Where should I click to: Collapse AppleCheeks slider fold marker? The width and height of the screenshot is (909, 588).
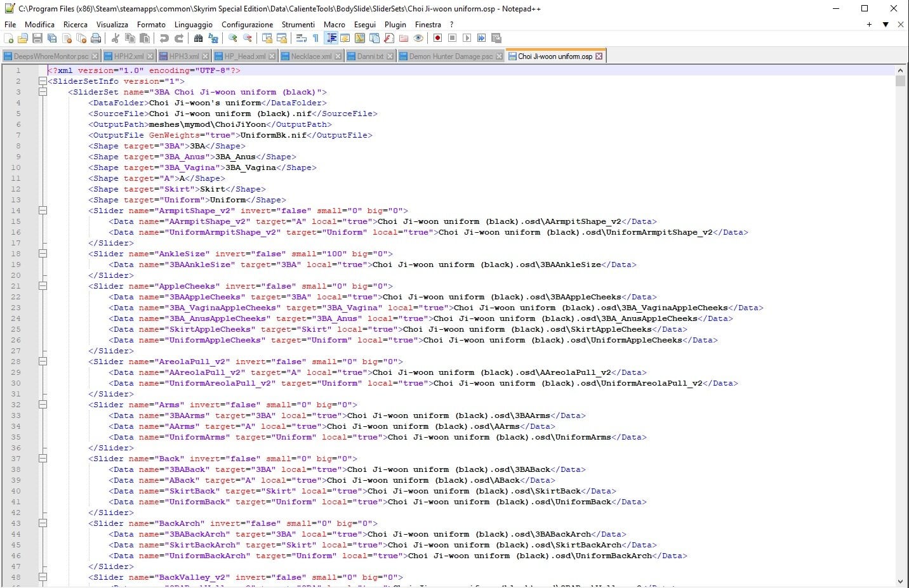coord(43,286)
